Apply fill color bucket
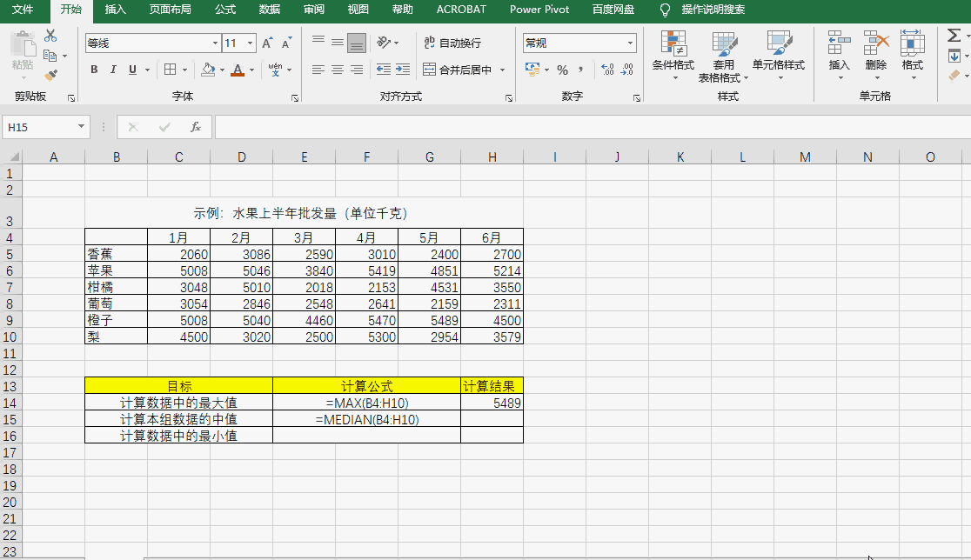971x560 pixels. (209, 70)
